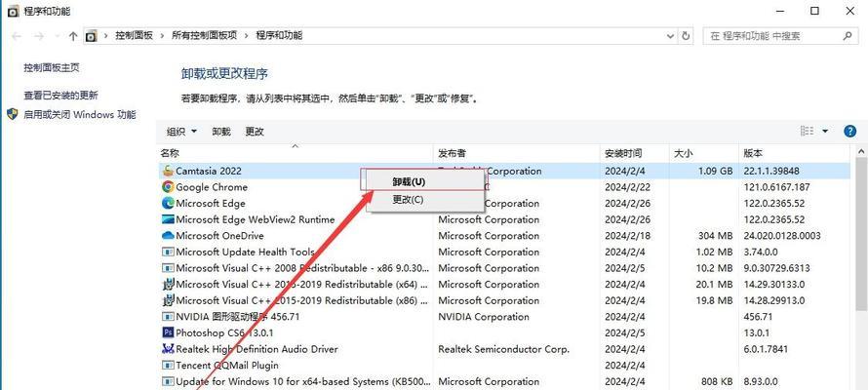
Task: Click the Visual C++ 2008 Redistributable icon
Action: pyautogui.click(x=168, y=268)
